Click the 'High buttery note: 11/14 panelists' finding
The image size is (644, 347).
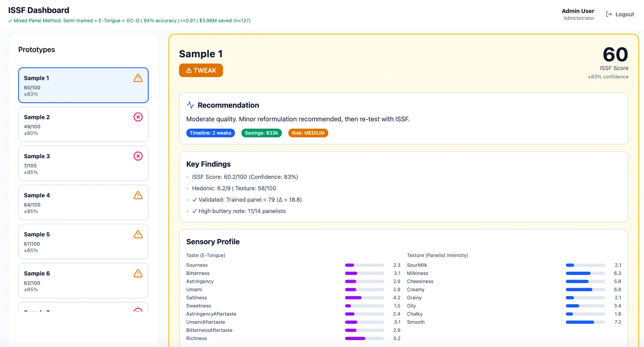click(239, 211)
